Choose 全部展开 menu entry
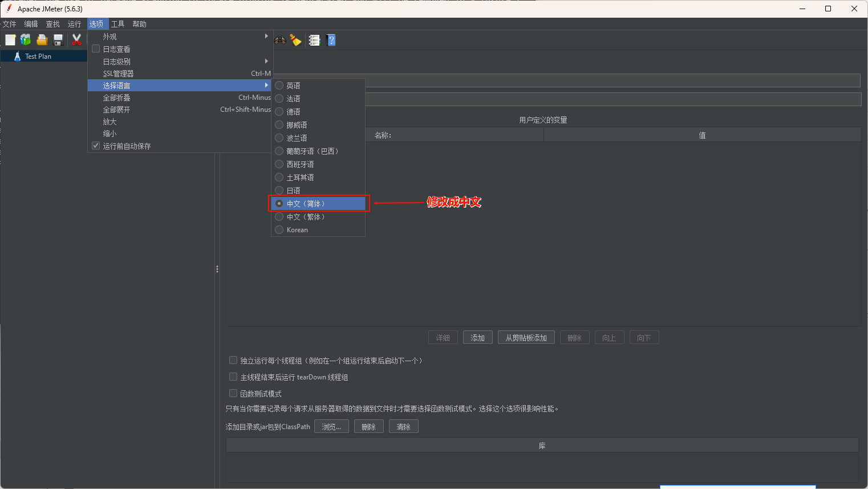The width and height of the screenshot is (868, 489). pos(180,110)
